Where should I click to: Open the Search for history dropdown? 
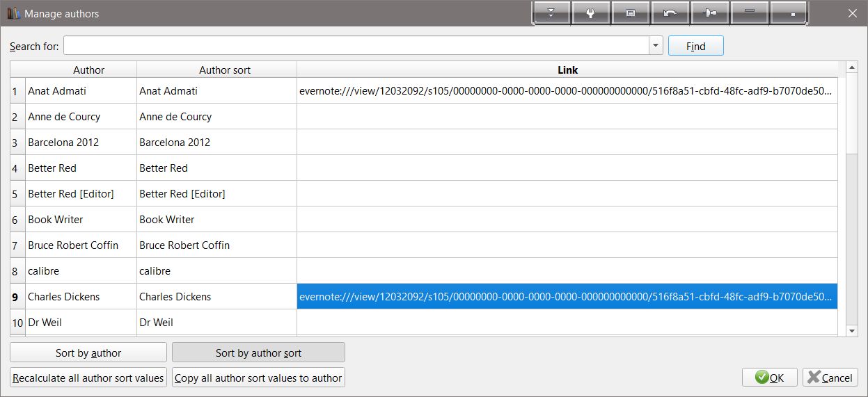(656, 46)
